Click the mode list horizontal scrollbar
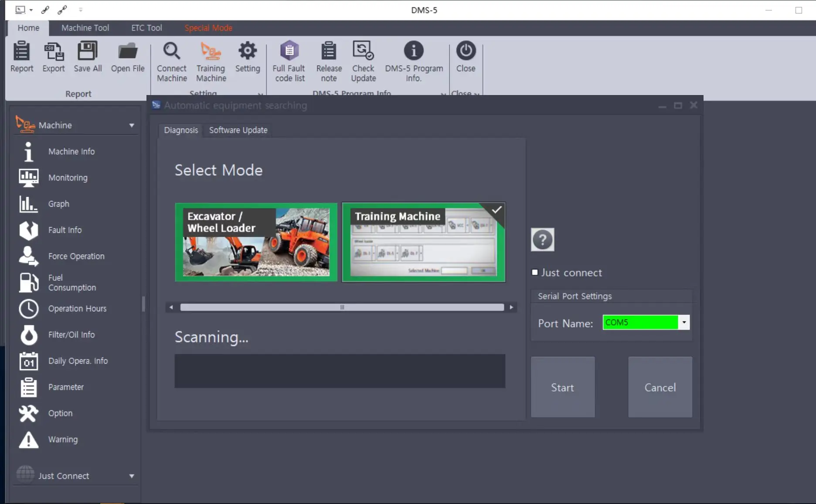 point(342,307)
